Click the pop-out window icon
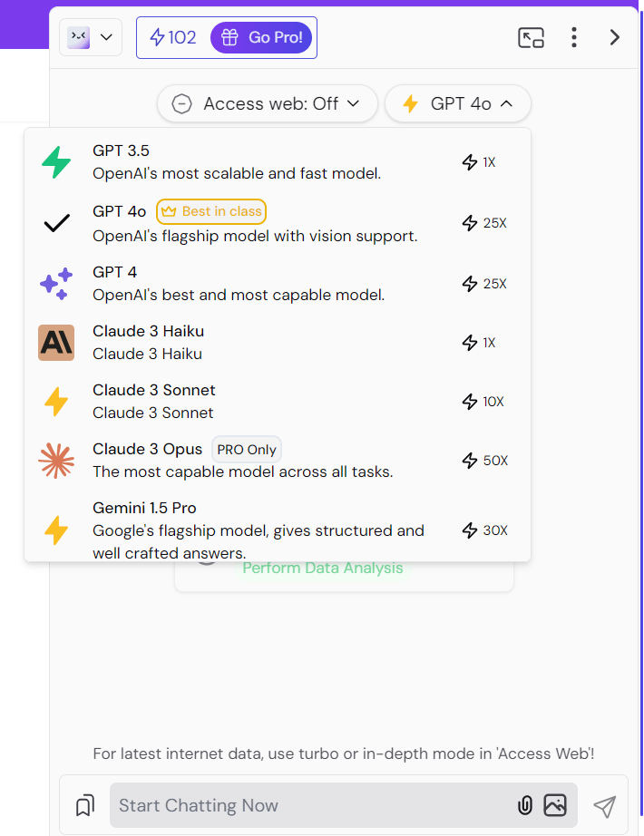The height and width of the screenshot is (836, 644). pyautogui.click(x=531, y=37)
